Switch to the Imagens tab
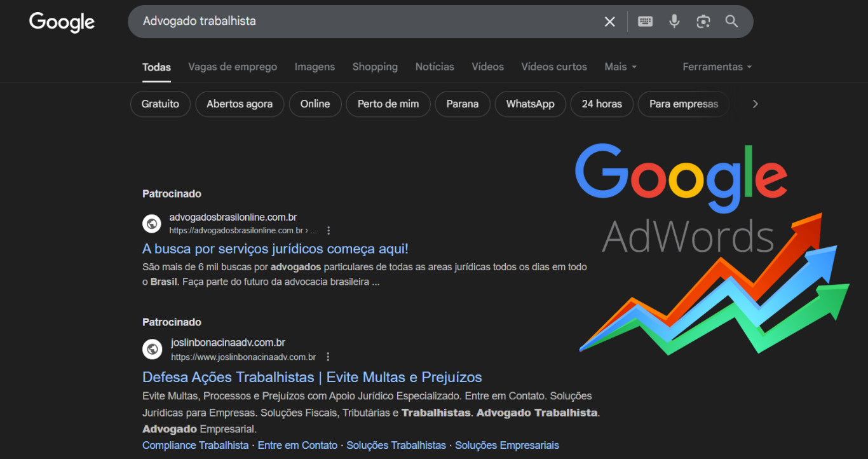This screenshot has width=868, height=459. click(x=315, y=67)
